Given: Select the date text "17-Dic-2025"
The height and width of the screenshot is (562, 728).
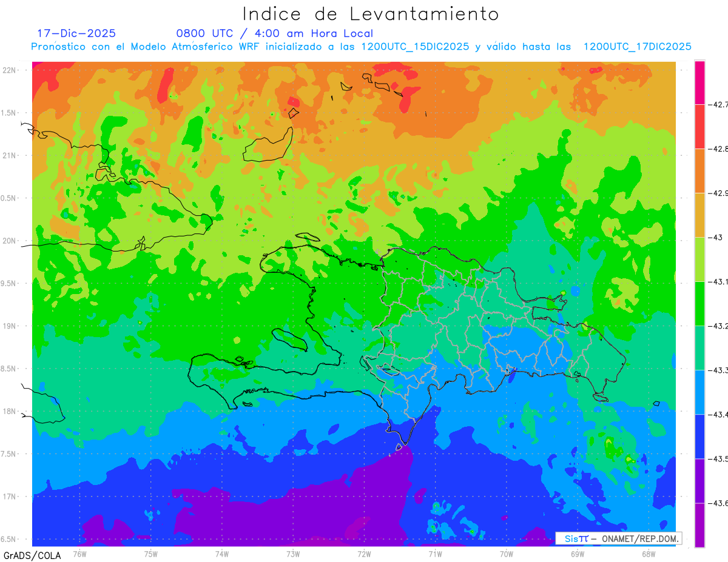Looking at the screenshot, I should [76, 33].
